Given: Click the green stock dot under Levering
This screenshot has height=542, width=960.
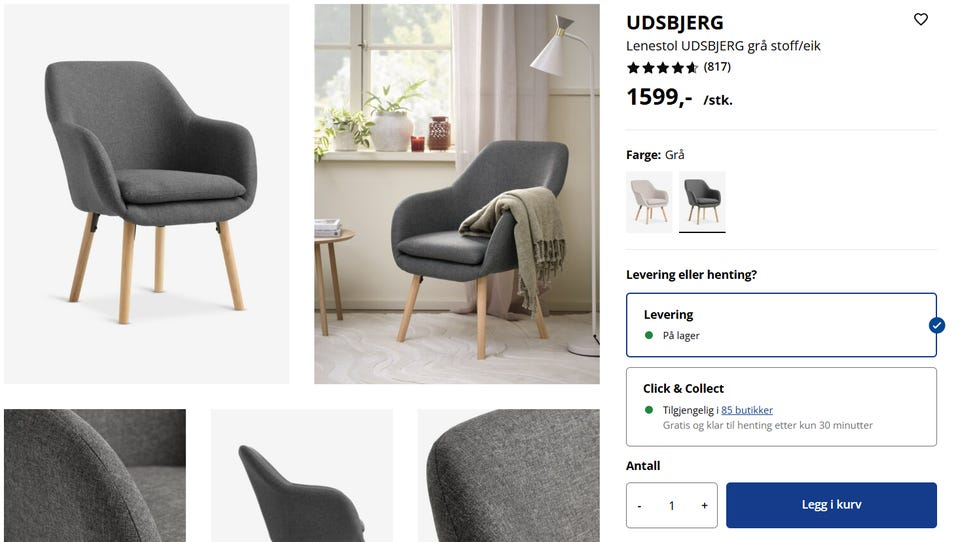Looking at the screenshot, I should (649, 336).
